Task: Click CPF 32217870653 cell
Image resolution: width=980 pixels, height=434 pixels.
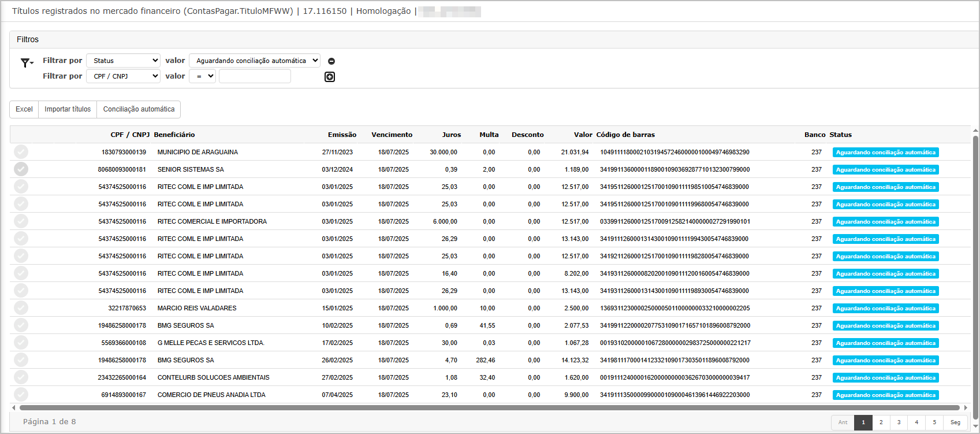Action: [x=127, y=309]
